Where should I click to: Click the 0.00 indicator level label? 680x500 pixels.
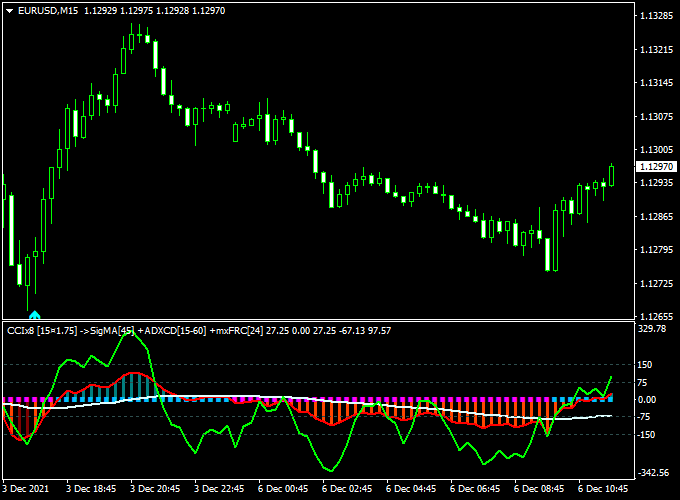(x=647, y=399)
